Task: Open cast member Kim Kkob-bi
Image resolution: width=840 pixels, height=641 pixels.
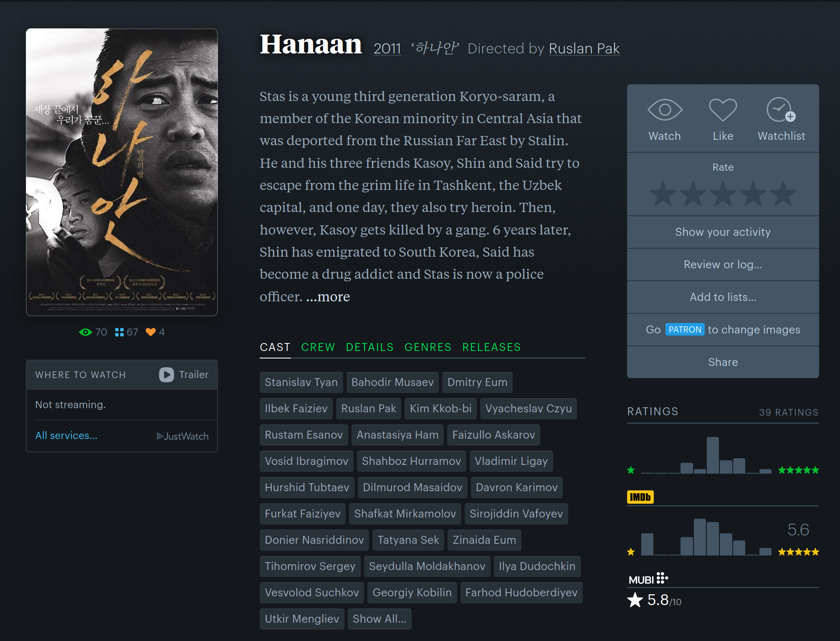Action: (x=441, y=409)
